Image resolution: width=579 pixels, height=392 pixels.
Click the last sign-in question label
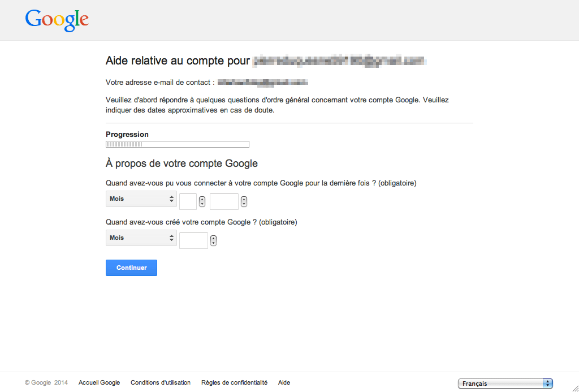tap(261, 183)
